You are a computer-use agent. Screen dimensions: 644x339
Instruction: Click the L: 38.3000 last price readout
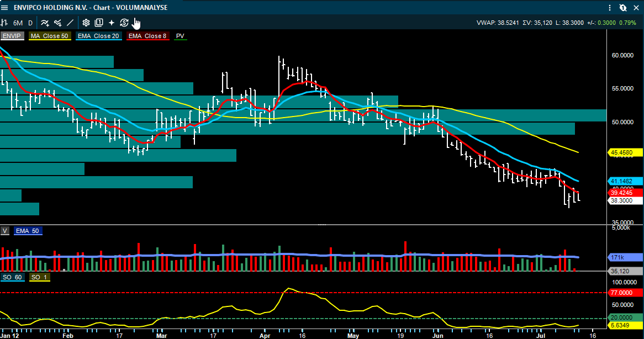569,23
